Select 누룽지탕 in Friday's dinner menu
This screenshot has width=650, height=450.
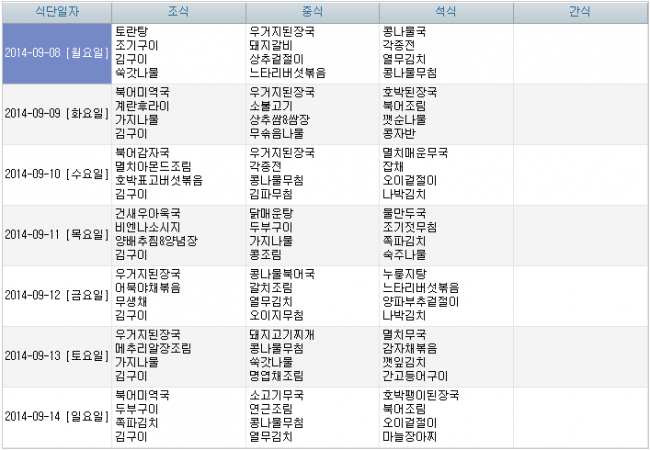pyautogui.click(x=404, y=274)
